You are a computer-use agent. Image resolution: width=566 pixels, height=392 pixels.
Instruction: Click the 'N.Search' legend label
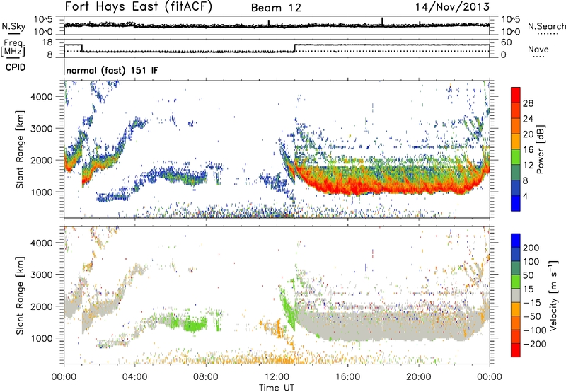pyautogui.click(x=546, y=26)
